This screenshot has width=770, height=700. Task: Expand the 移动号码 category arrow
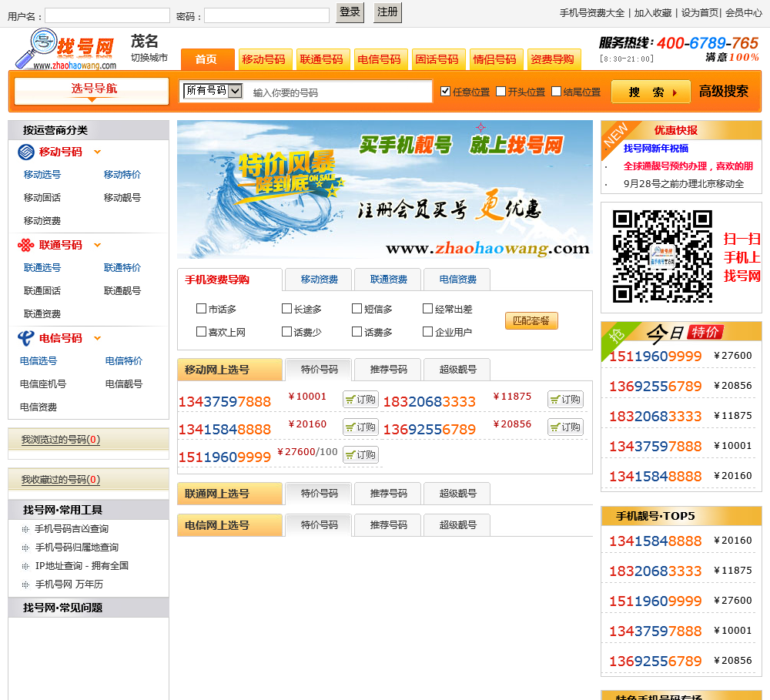tap(97, 152)
